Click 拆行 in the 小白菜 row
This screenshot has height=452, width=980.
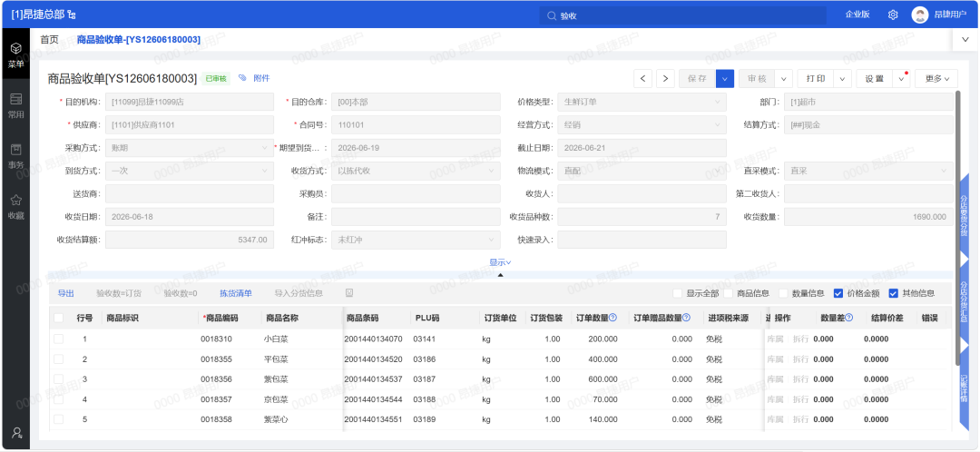click(x=800, y=339)
